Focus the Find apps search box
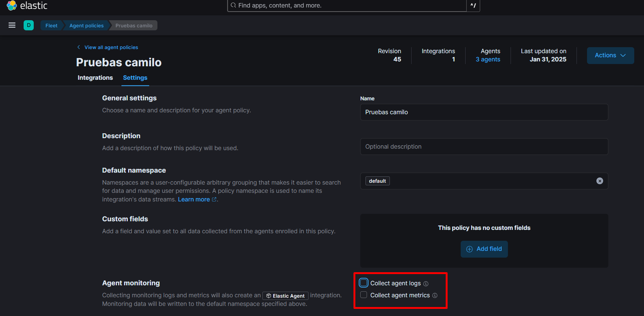The height and width of the screenshot is (316, 644). tap(347, 6)
